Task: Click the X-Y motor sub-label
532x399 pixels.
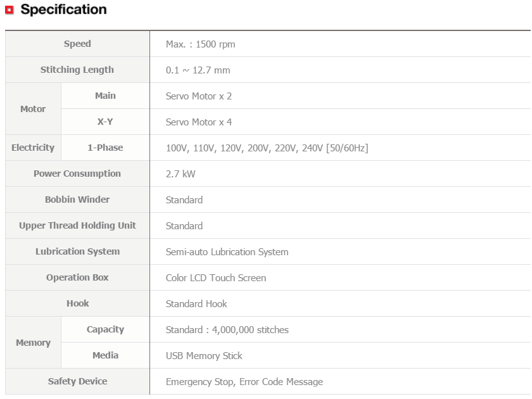Action: click(x=105, y=122)
